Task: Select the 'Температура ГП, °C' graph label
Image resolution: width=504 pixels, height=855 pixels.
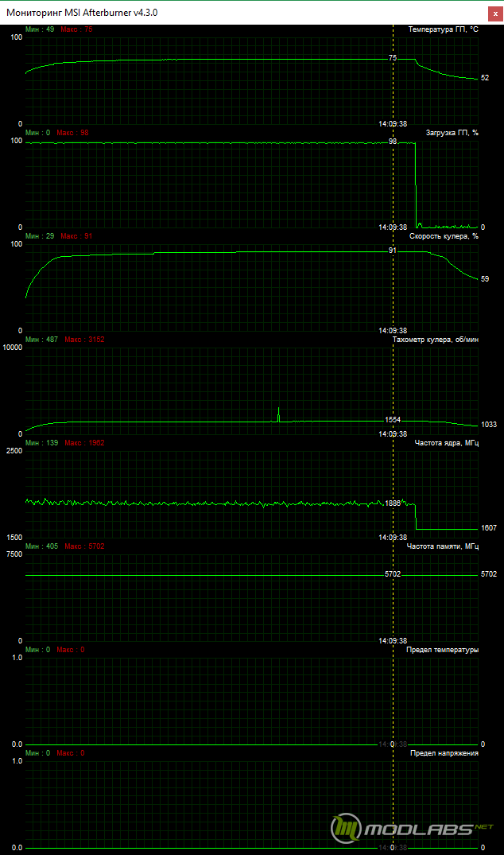Action: pyautogui.click(x=443, y=29)
